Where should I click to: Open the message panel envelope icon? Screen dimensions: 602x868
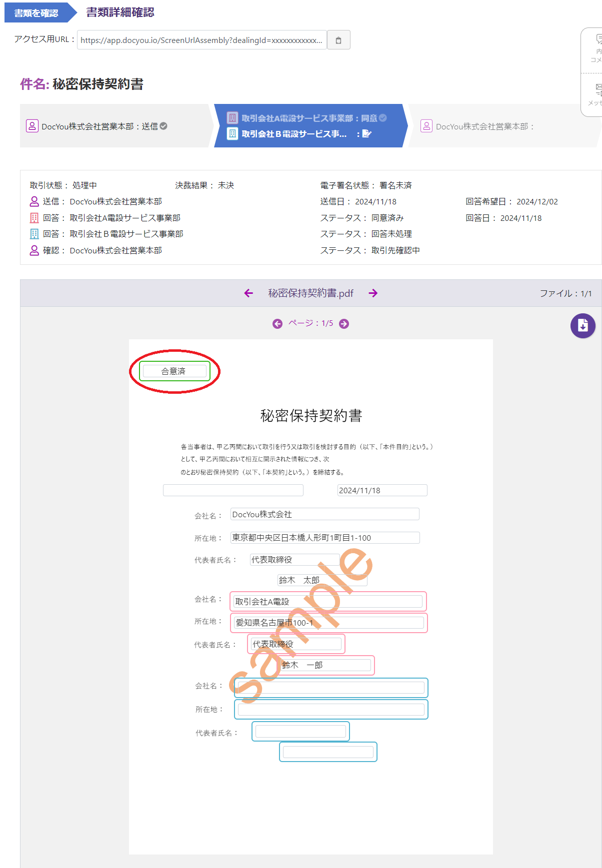[598, 90]
